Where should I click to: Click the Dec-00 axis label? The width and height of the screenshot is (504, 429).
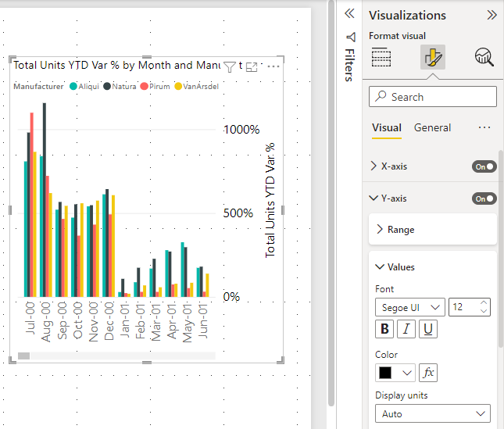coord(109,321)
